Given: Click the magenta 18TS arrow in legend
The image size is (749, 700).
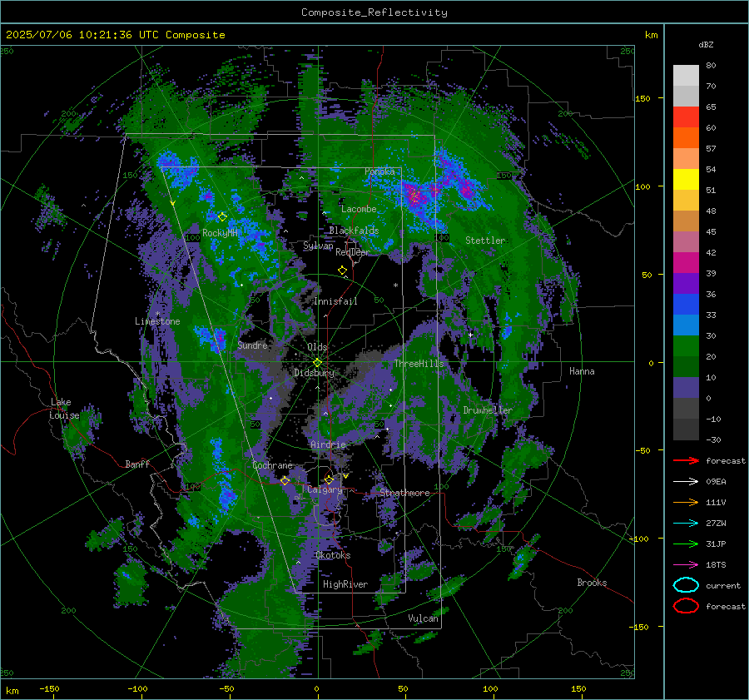Looking at the screenshot, I should [686, 565].
